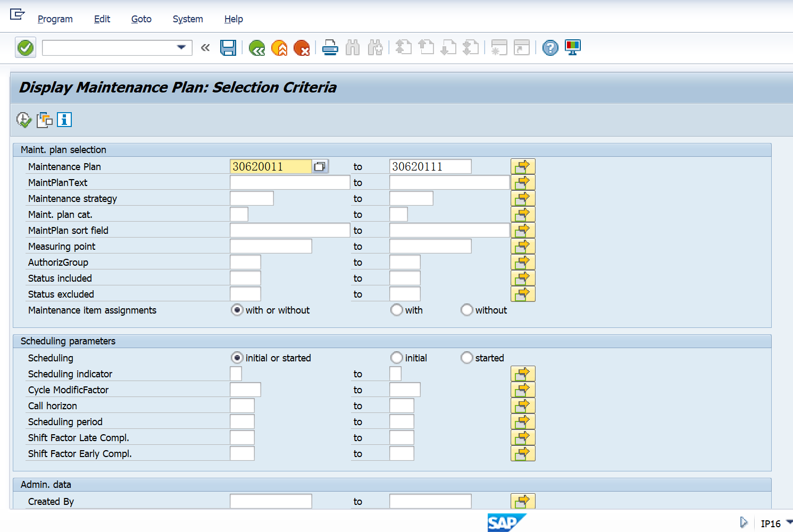
Task: Open multiple selection for MaintPlanText
Action: [x=523, y=182]
